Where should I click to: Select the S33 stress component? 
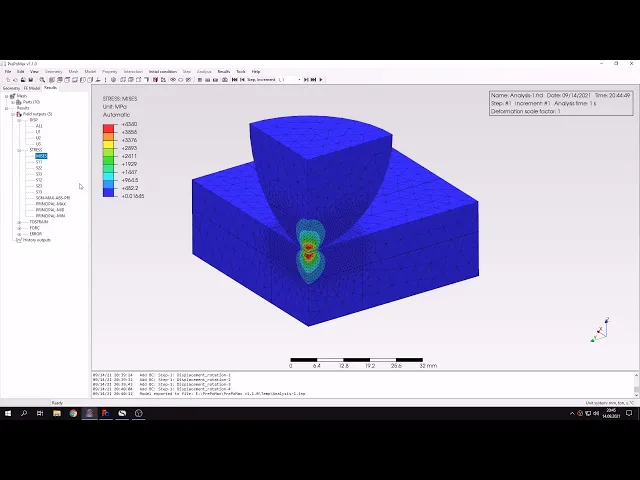coord(39,174)
